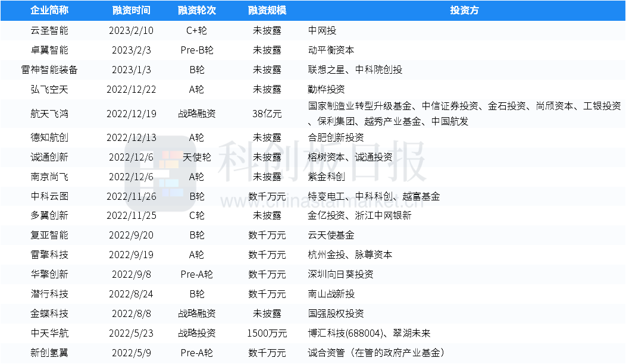The image size is (626, 364).
Task: Select the 融资规模 column header
Action: (x=267, y=10)
